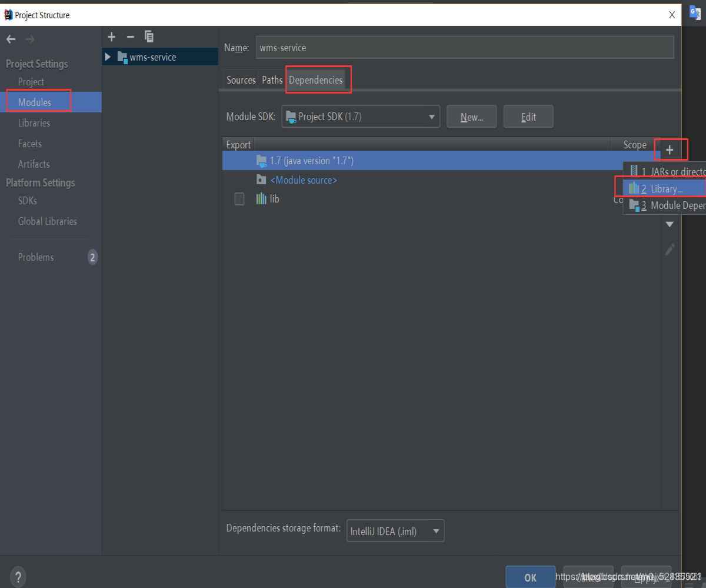Open Dependencies storage format dropdown

coord(395,531)
